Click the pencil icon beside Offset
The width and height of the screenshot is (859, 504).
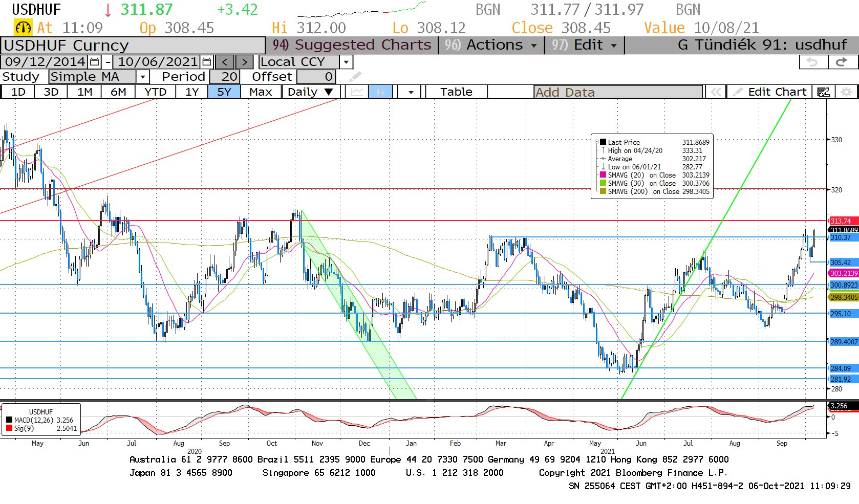coord(355,77)
